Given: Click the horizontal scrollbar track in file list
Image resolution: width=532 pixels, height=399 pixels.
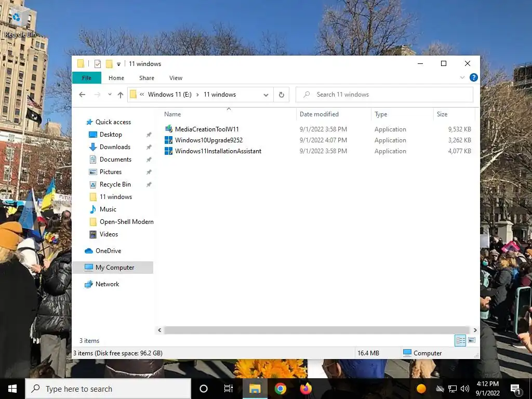Looking at the screenshot, I should [x=317, y=330].
